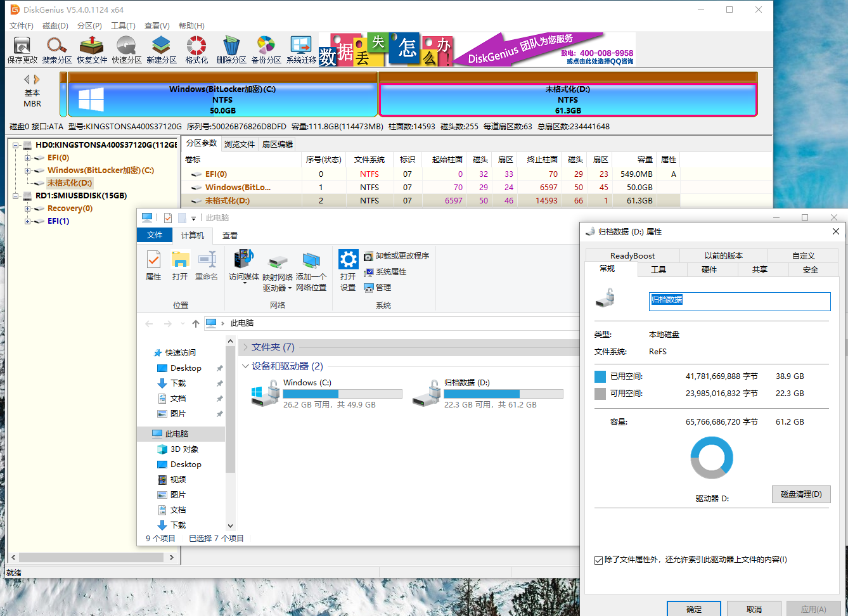This screenshot has height=616, width=848.
Task: Click the 保存更改 toolbar icon
Action: tap(22, 50)
